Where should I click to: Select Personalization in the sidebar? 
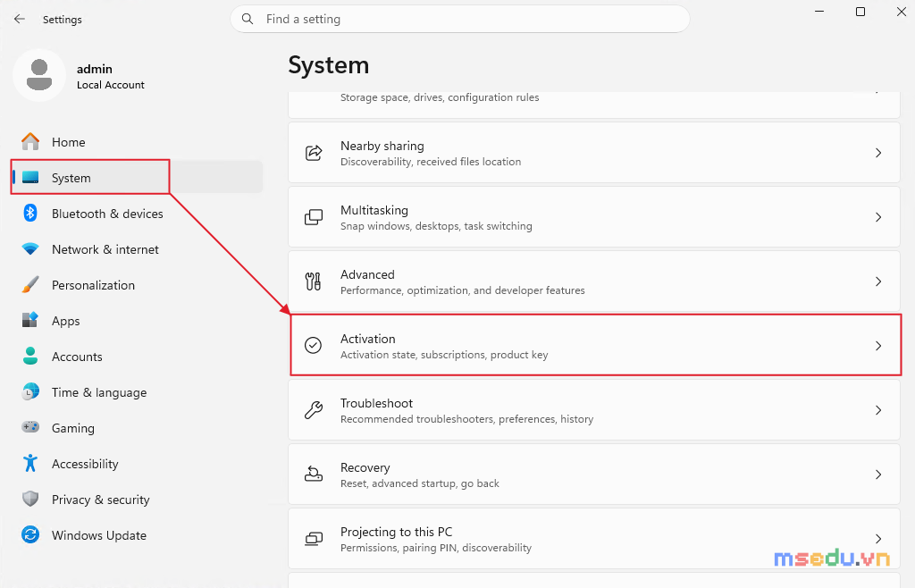point(137,285)
